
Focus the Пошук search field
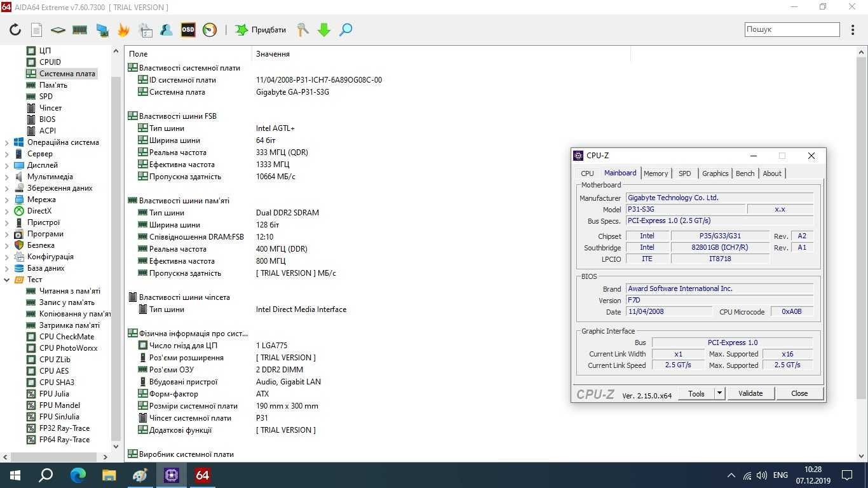792,29
